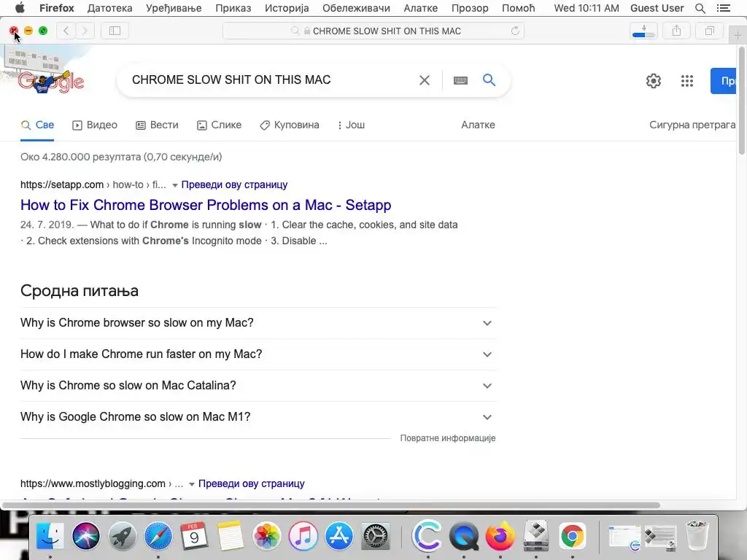Open Сигурна претрага safe search dropdown
This screenshot has height=560, width=747.
[x=692, y=125]
